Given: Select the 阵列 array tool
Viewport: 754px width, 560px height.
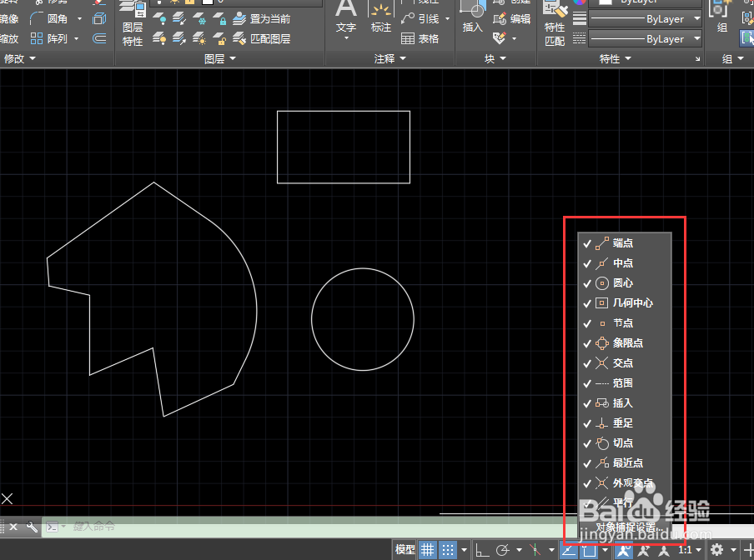Looking at the screenshot, I should pyautogui.click(x=48, y=38).
